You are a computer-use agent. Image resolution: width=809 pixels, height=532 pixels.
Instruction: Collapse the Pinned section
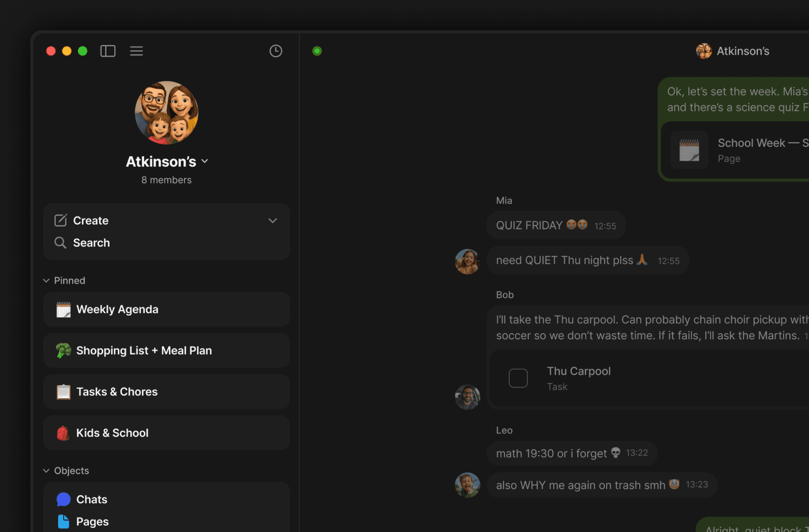[45, 280]
